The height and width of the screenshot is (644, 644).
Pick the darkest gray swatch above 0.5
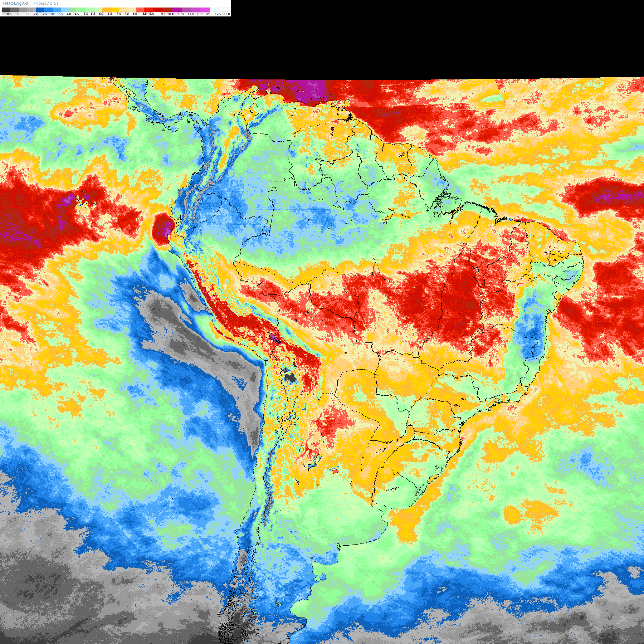tap(6, 10)
